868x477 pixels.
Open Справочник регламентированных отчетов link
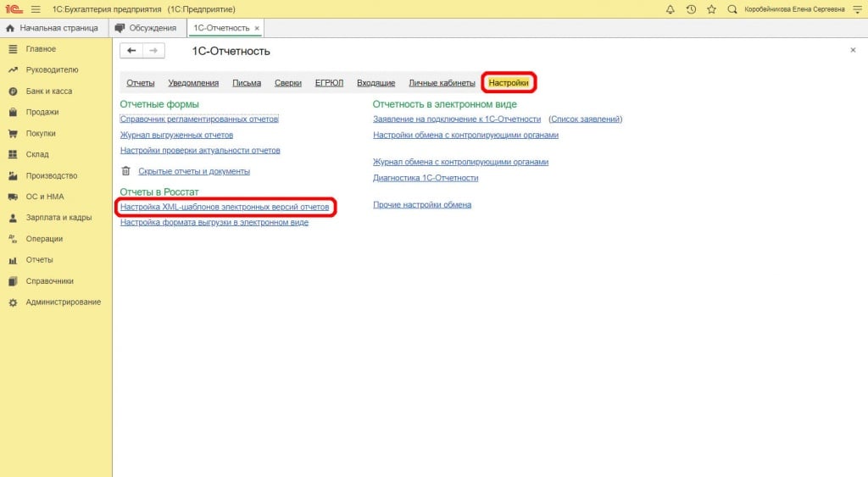199,119
